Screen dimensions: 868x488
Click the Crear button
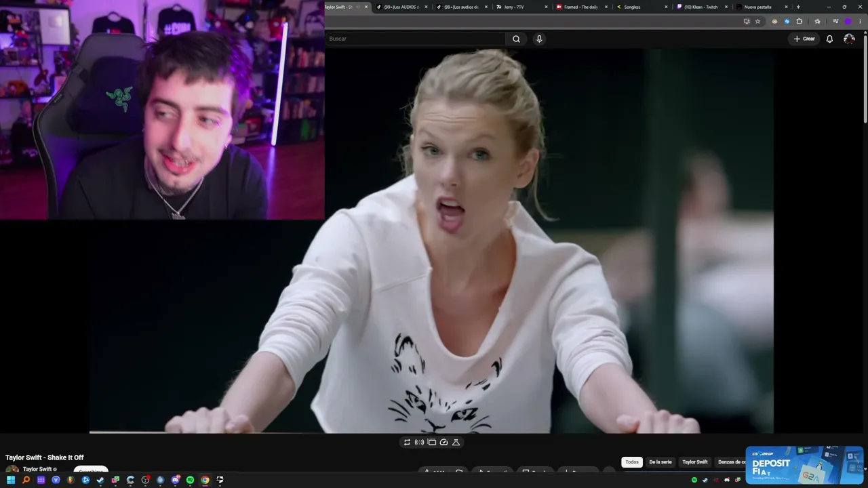coord(804,39)
